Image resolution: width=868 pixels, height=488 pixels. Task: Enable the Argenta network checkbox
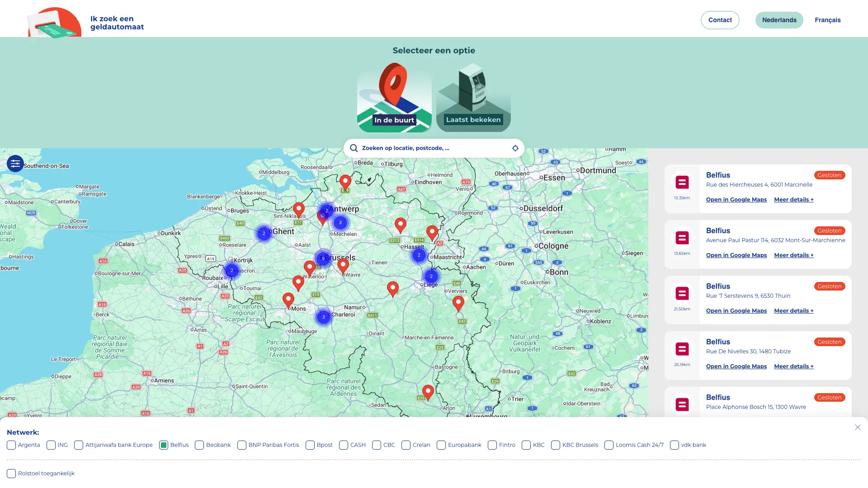11,445
